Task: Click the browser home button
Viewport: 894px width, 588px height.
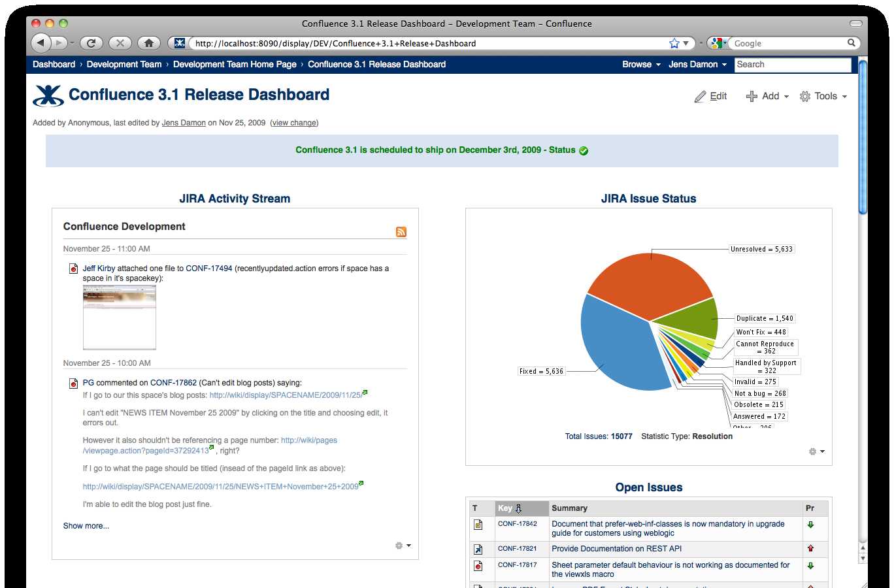Action: [148, 43]
